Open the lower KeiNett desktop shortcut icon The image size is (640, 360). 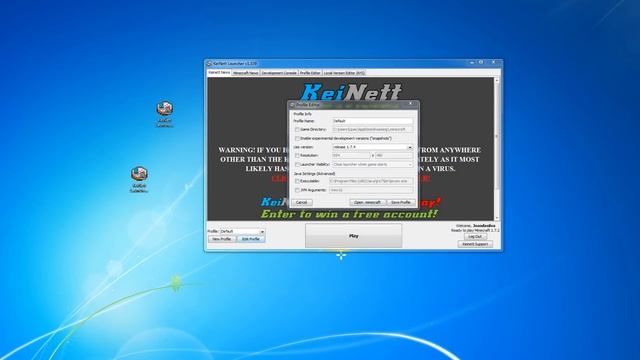coord(139,173)
